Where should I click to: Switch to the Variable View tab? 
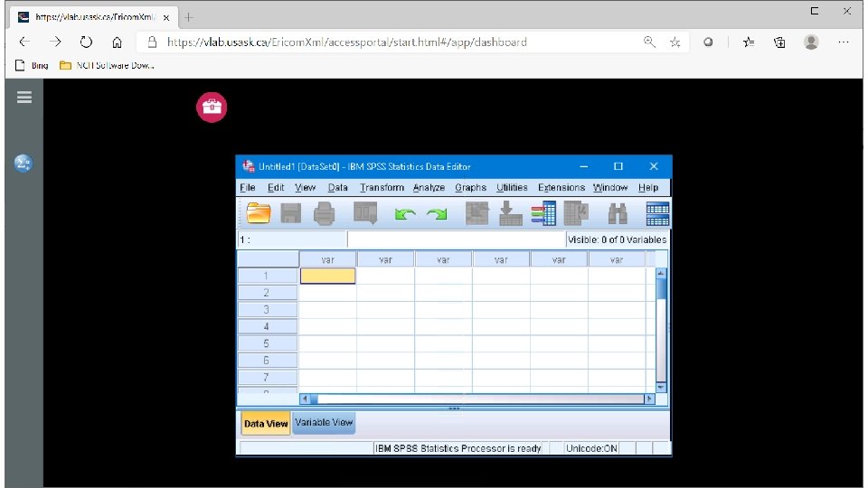point(324,423)
